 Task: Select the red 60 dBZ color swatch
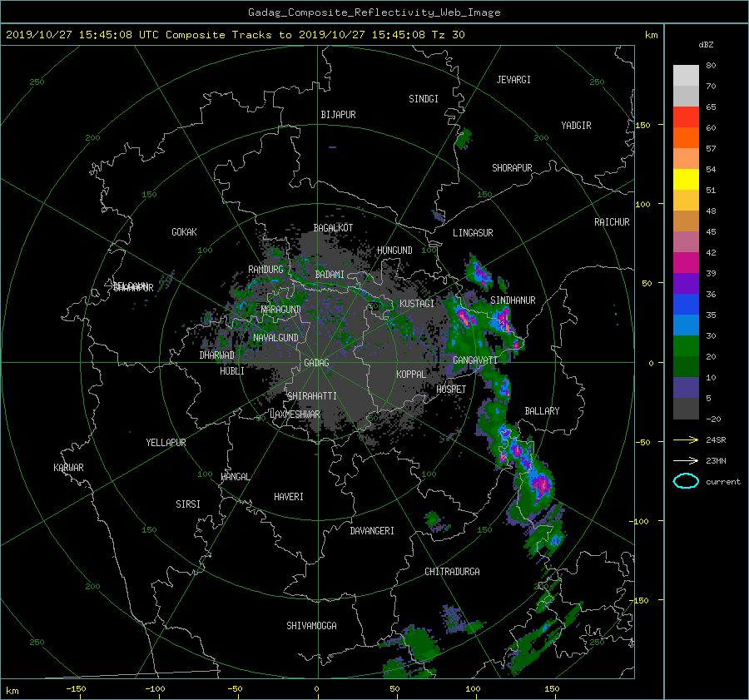pos(686,117)
